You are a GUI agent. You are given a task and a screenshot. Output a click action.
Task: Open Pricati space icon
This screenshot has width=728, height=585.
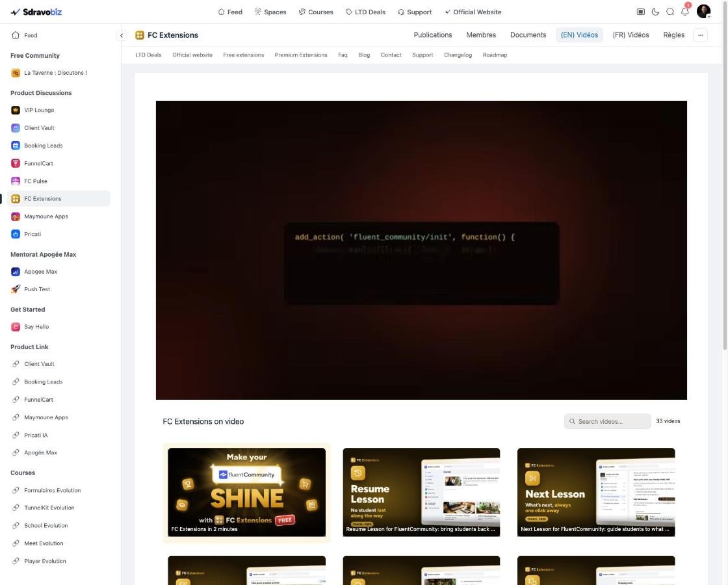coord(16,234)
